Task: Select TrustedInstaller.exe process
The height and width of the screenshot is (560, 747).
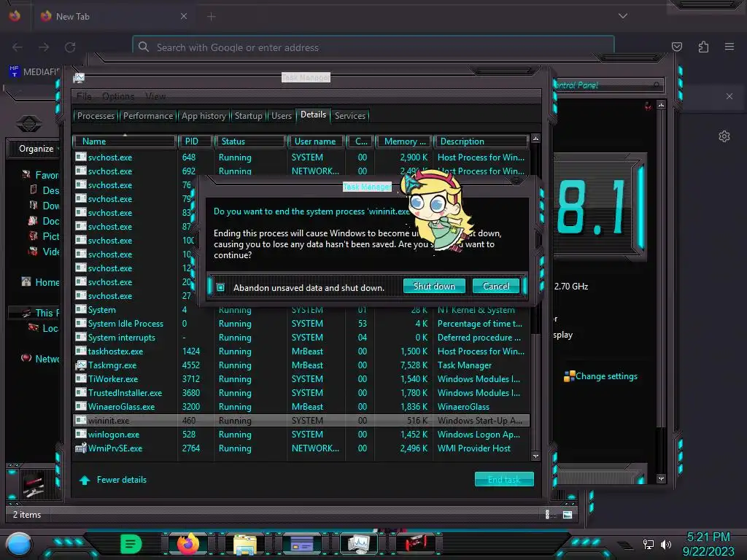Action: click(301, 393)
